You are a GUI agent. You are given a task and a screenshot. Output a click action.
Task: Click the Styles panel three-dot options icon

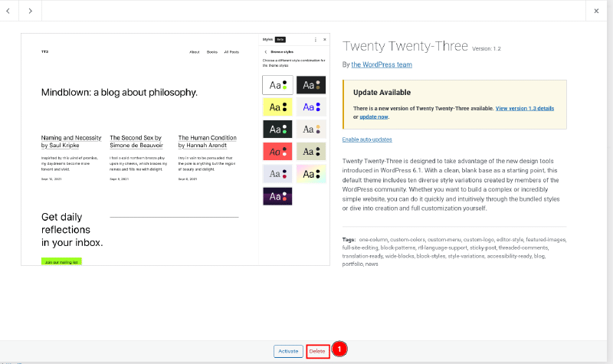315,39
